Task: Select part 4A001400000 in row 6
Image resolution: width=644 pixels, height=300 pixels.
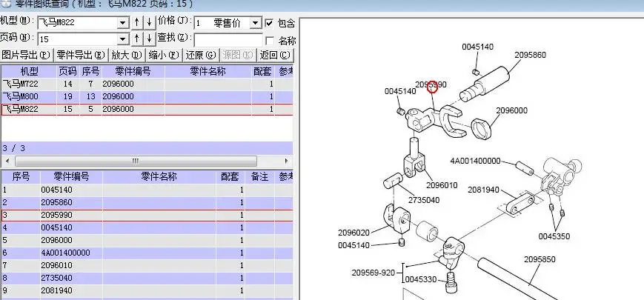Action: click(147, 253)
